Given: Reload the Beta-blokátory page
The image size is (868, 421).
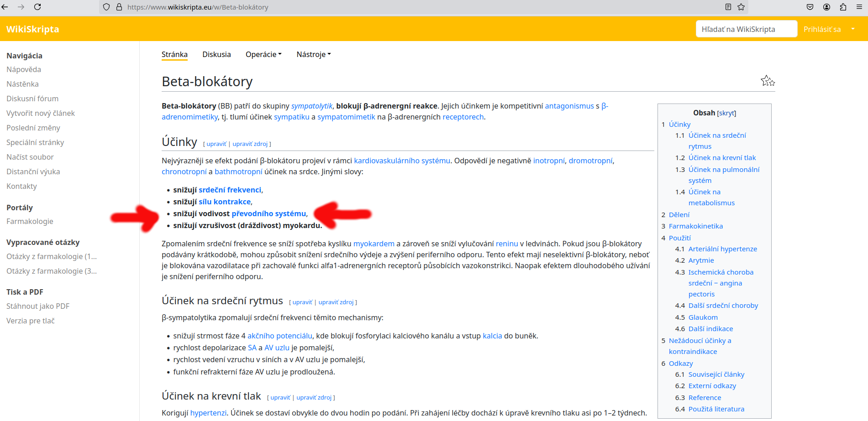Looking at the screenshot, I should pos(38,7).
